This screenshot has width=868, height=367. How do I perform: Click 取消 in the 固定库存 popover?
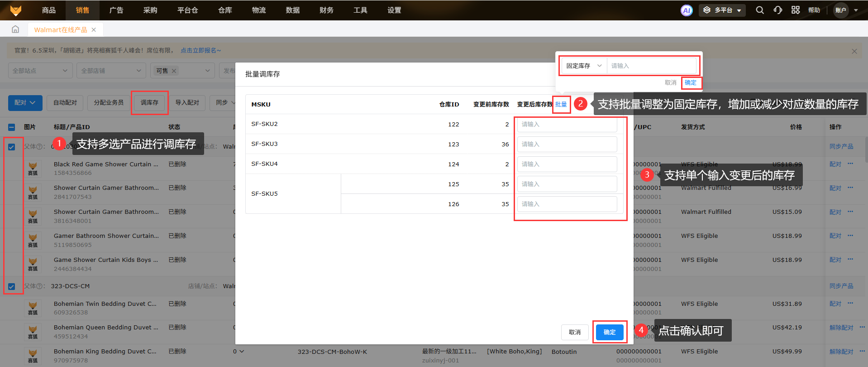[x=671, y=82]
